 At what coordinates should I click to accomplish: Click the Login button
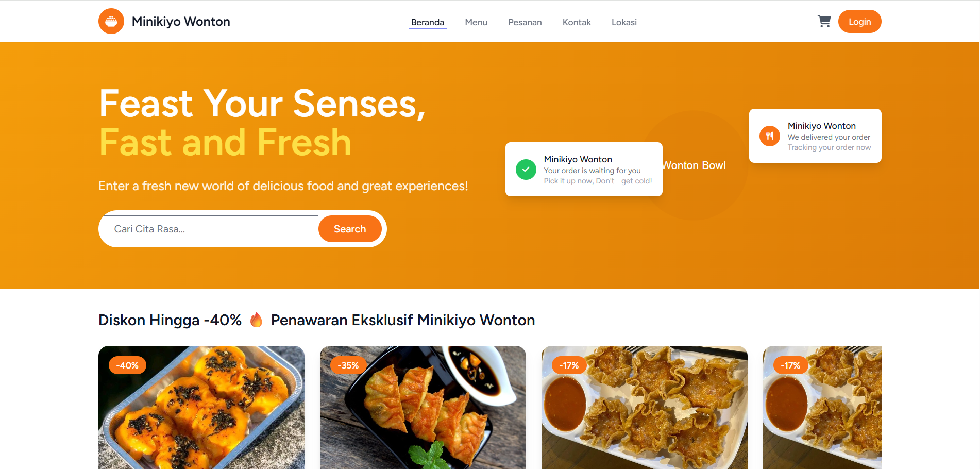[x=859, y=22]
